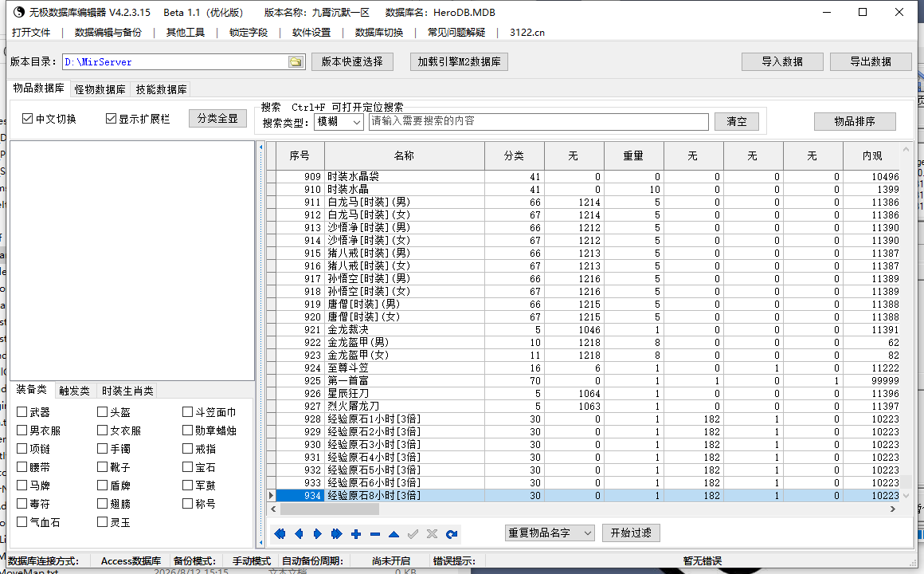The width and height of the screenshot is (924, 574).
Task: Switch to 时装生肖类 tab
Action: (127, 391)
